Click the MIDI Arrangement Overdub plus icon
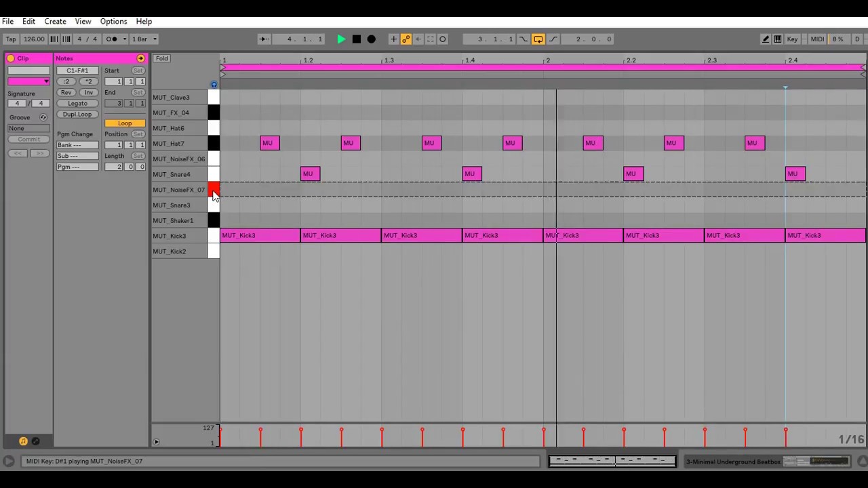Image resolution: width=868 pixels, height=488 pixels. point(393,39)
